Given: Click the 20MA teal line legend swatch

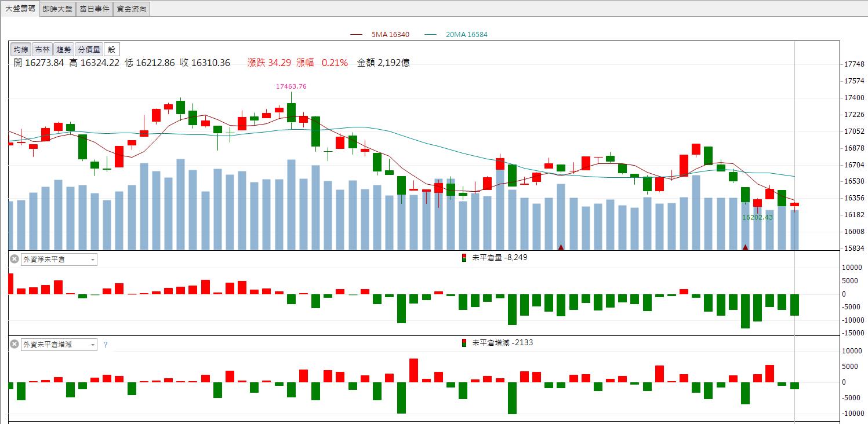Looking at the screenshot, I should pos(431,35).
